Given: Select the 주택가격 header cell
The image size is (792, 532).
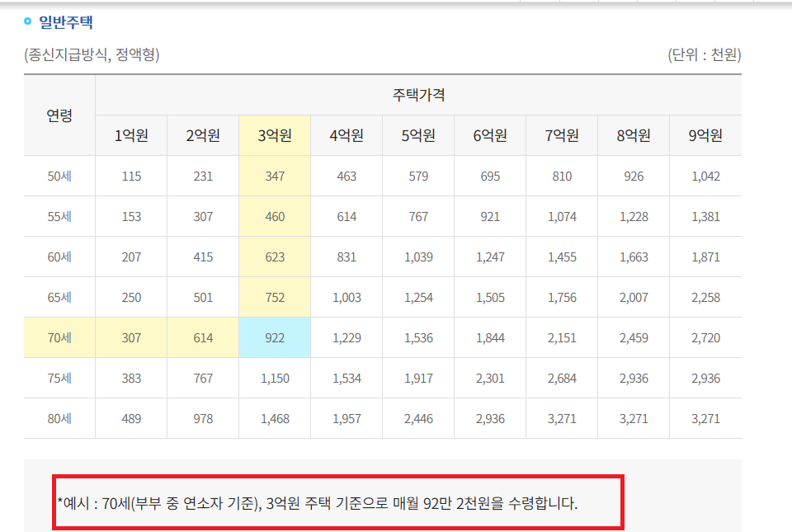Looking at the screenshot, I should tap(418, 95).
